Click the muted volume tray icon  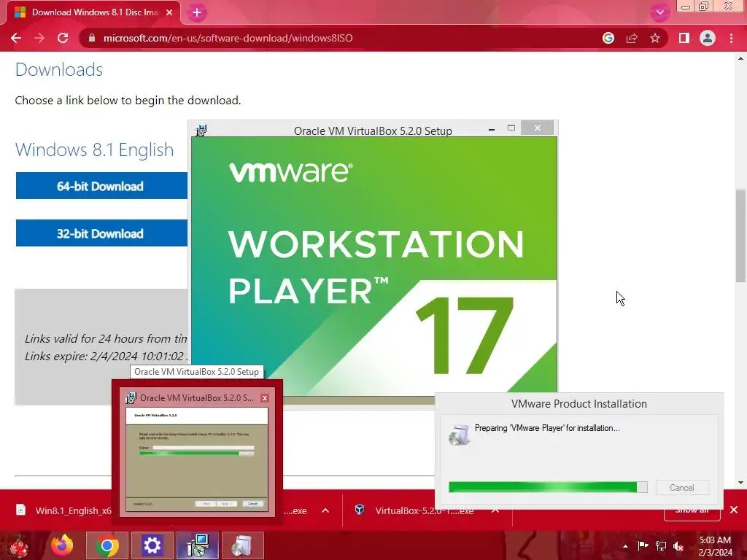point(678,545)
